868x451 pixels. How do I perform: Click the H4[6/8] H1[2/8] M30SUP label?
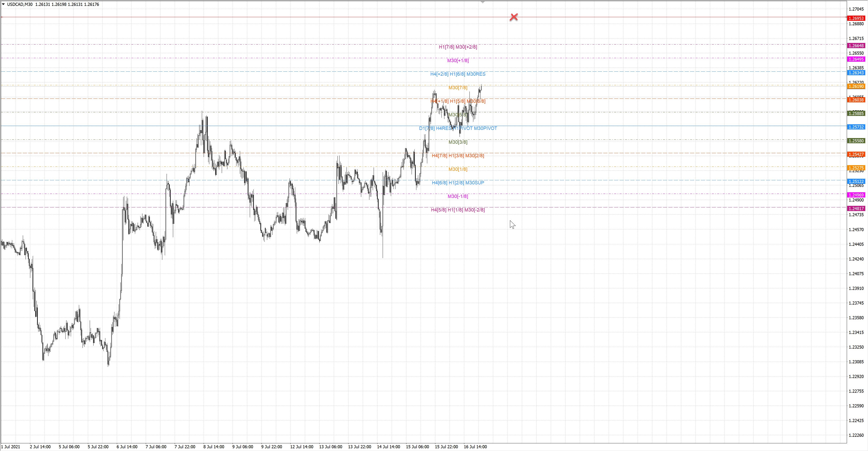click(458, 183)
